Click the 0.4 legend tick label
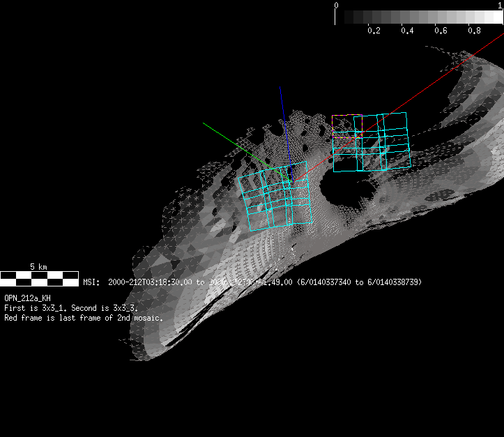This screenshot has height=437, width=504. (x=407, y=31)
